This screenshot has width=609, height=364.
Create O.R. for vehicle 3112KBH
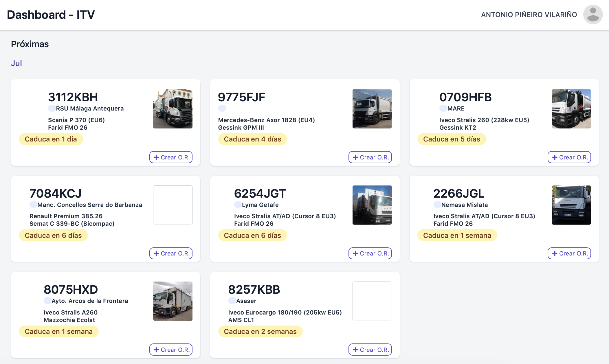[x=171, y=157]
